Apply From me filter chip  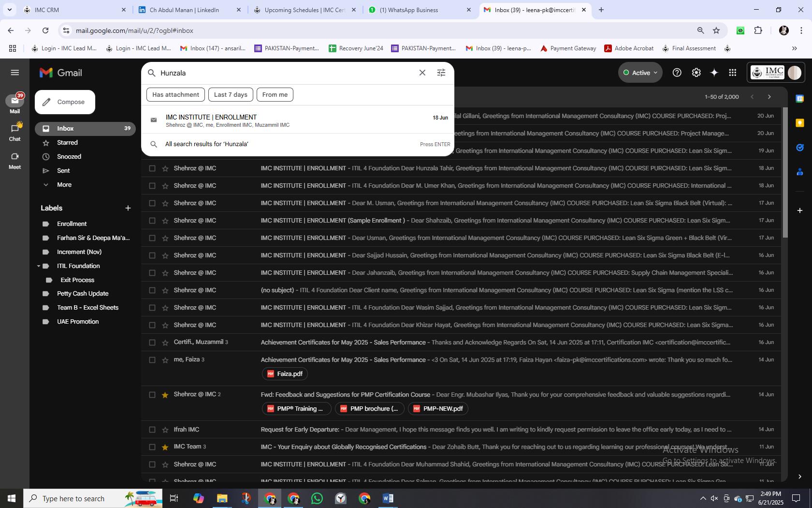pyautogui.click(x=275, y=95)
